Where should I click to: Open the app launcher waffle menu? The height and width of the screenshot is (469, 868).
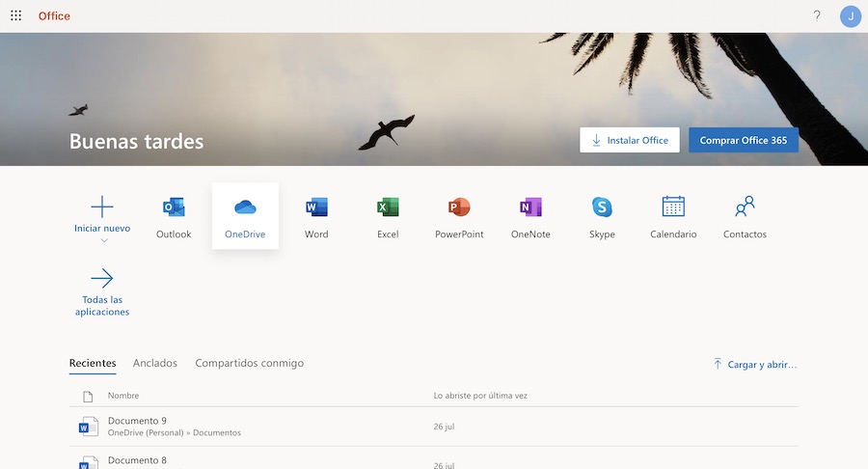tap(16, 16)
